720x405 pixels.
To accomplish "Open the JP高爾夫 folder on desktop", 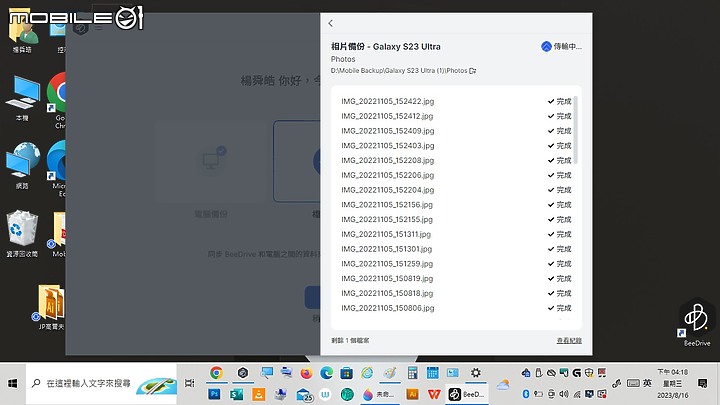I will (51, 307).
